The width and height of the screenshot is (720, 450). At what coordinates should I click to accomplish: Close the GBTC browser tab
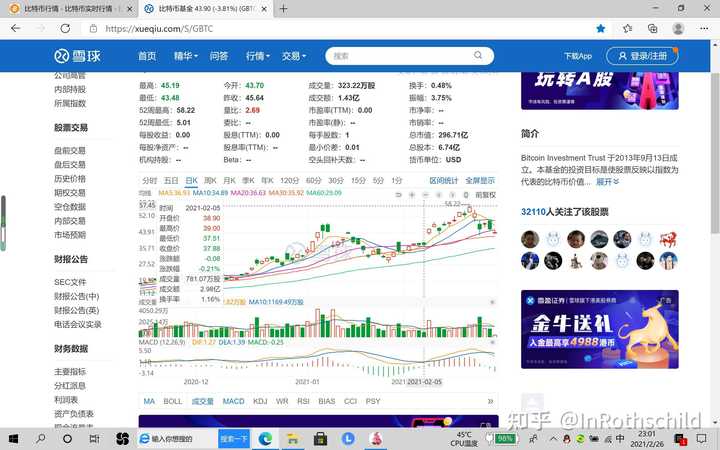pyautogui.click(x=264, y=9)
